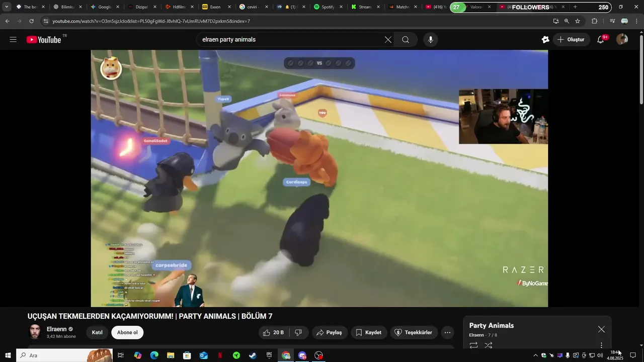The height and width of the screenshot is (362, 644).
Task: Open Netflix from the taskbar
Action: [x=220, y=355]
